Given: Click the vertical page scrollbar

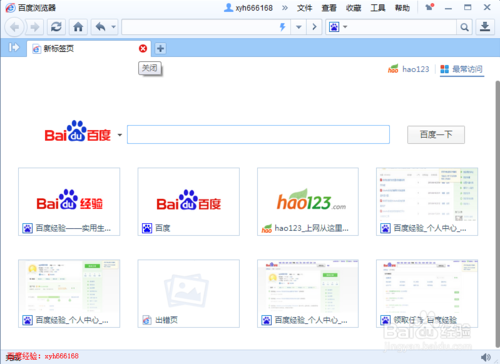Looking at the screenshot, I should pyautogui.click(x=497, y=213).
